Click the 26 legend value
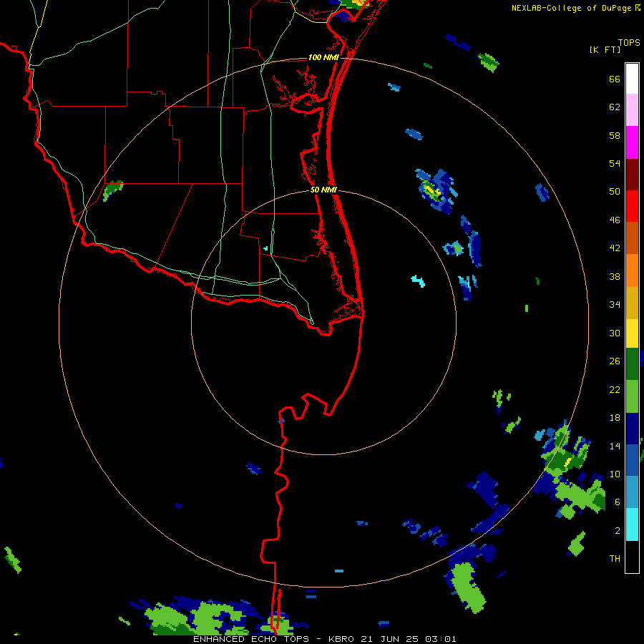The image size is (644, 644). click(615, 361)
